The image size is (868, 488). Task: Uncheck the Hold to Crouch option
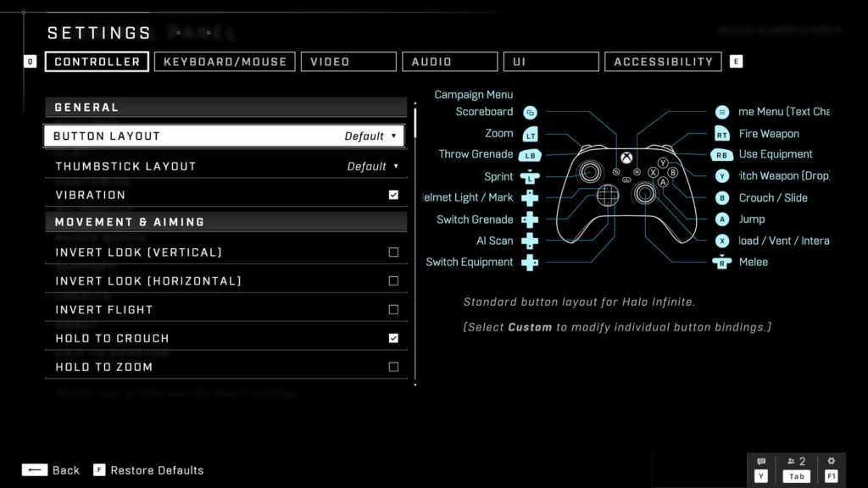[393, 338]
